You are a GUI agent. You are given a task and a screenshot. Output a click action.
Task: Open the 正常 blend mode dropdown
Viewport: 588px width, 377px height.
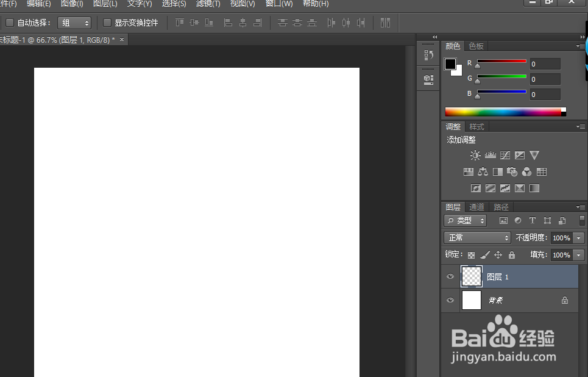click(477, 237)
